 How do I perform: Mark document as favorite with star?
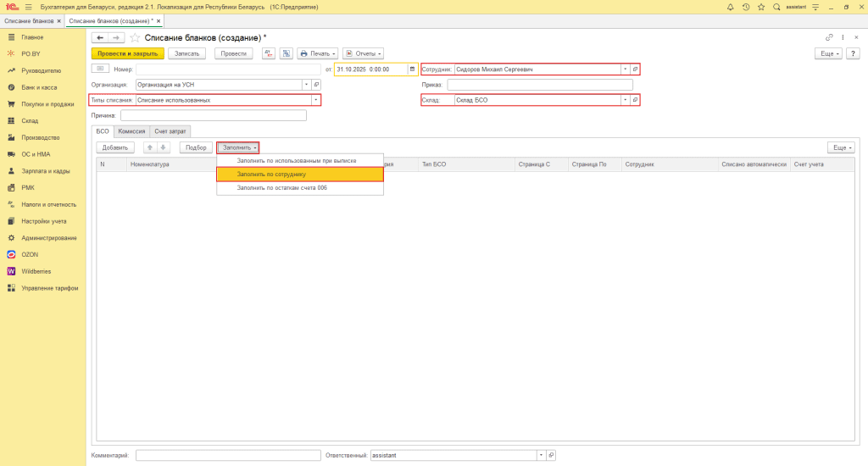[x=135, y=37]
